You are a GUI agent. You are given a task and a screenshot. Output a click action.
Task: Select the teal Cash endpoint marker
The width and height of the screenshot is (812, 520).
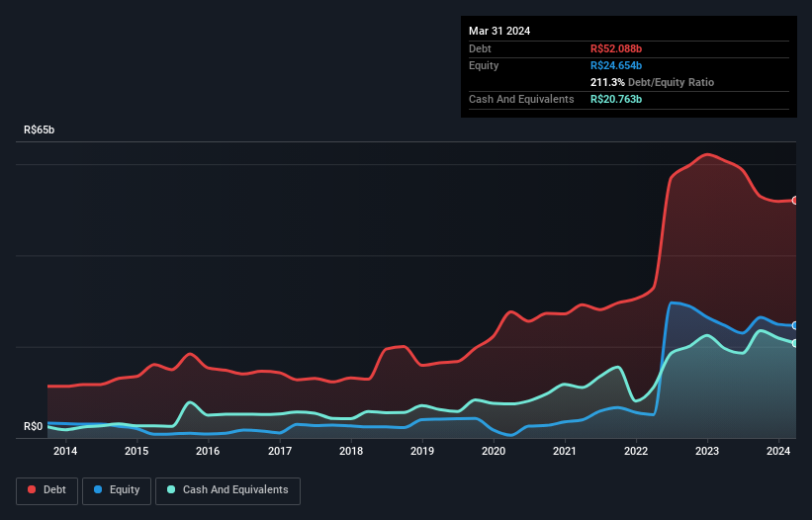795,343
